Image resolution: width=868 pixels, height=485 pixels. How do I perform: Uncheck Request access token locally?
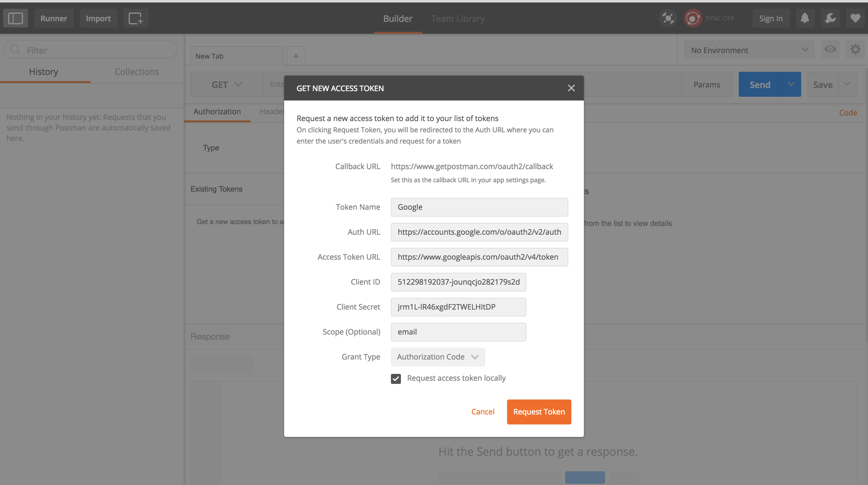pos(396,378)
